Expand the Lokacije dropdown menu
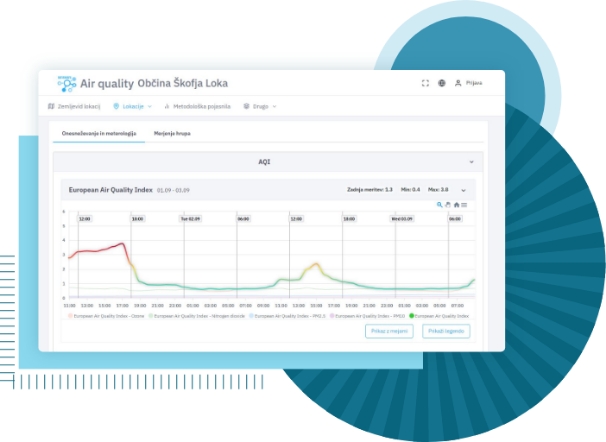606x442 pixels. coord(133,106)
